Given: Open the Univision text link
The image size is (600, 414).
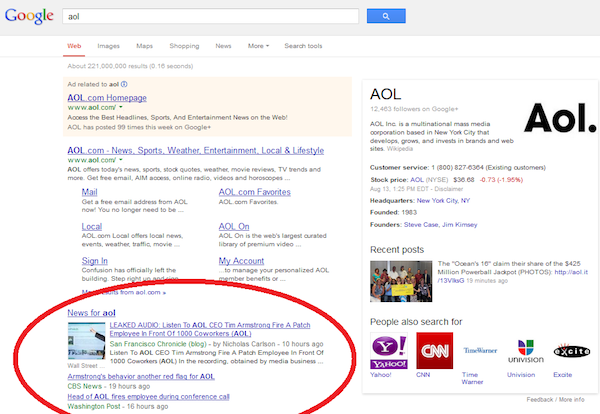Looking at the screenshot, I should coord(521,375).
